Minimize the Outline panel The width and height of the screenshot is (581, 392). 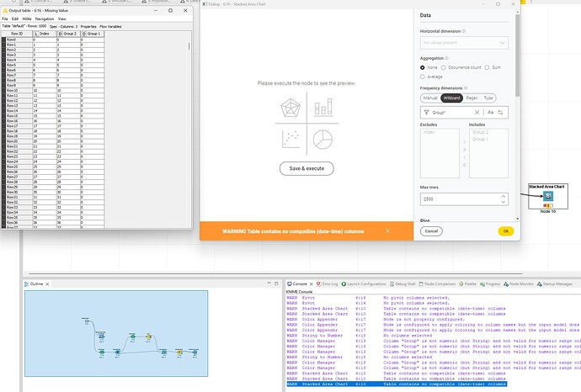(x=269, y=283)
